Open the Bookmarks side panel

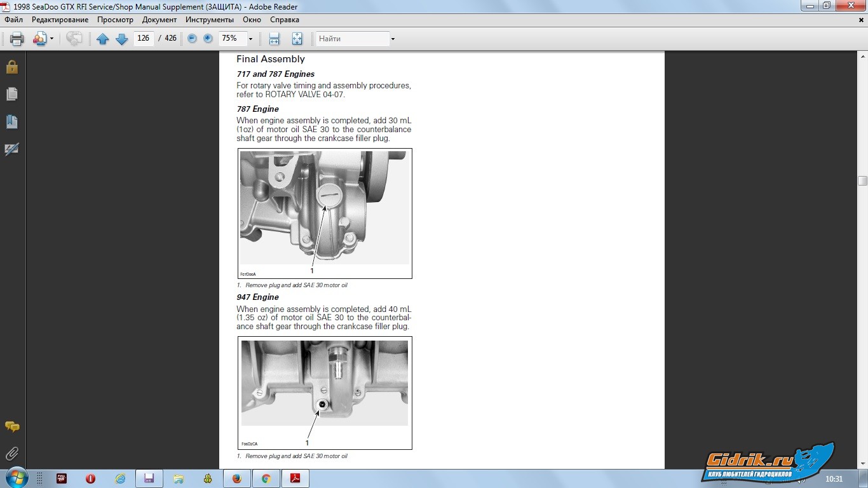point(12,121)
